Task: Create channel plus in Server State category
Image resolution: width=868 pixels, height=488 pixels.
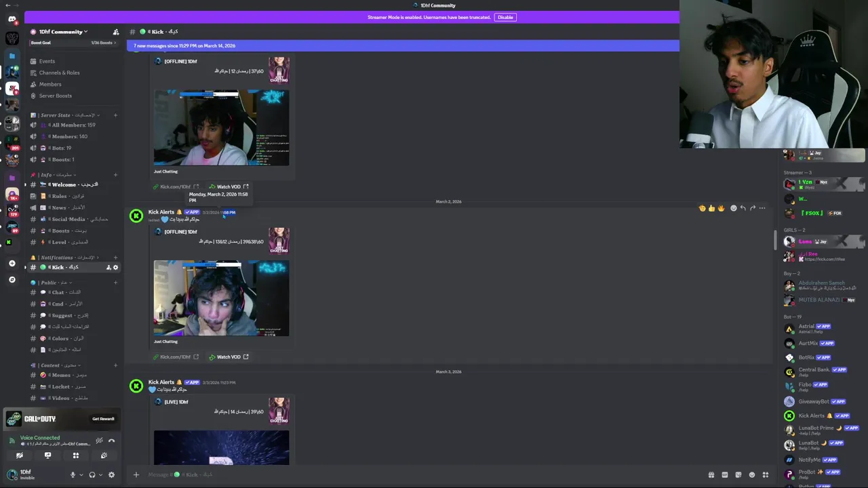Action: (115, 115)
